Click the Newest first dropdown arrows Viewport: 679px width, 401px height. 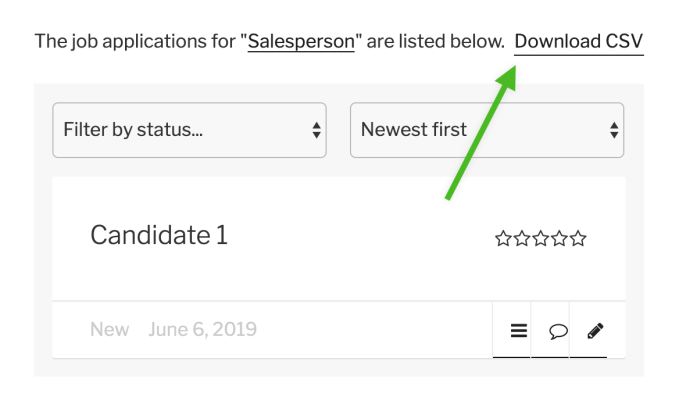click(614, 130)
